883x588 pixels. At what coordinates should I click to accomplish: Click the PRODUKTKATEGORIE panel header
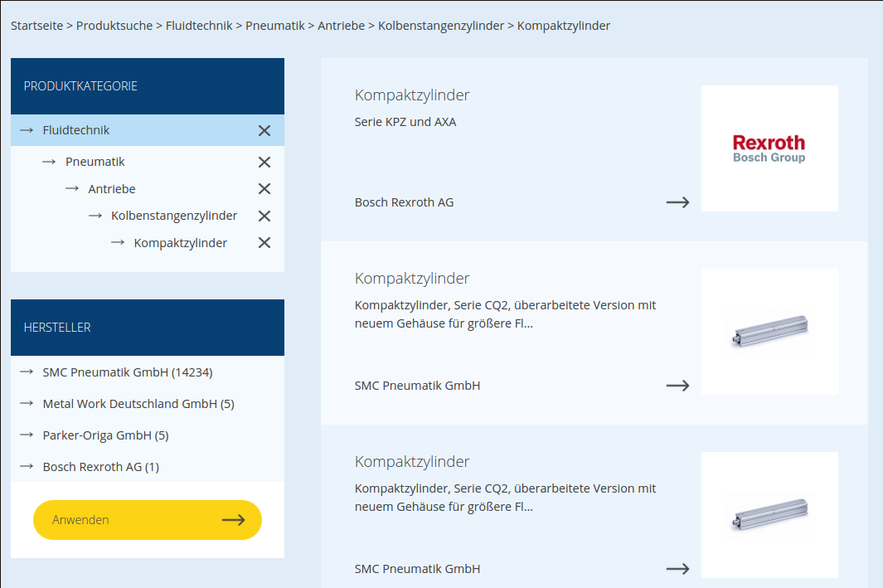click(148, 86)
